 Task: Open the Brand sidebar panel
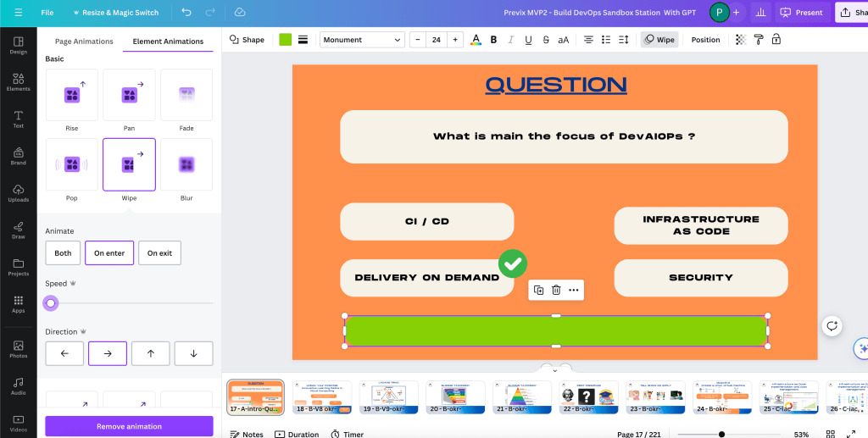(19, 156)
